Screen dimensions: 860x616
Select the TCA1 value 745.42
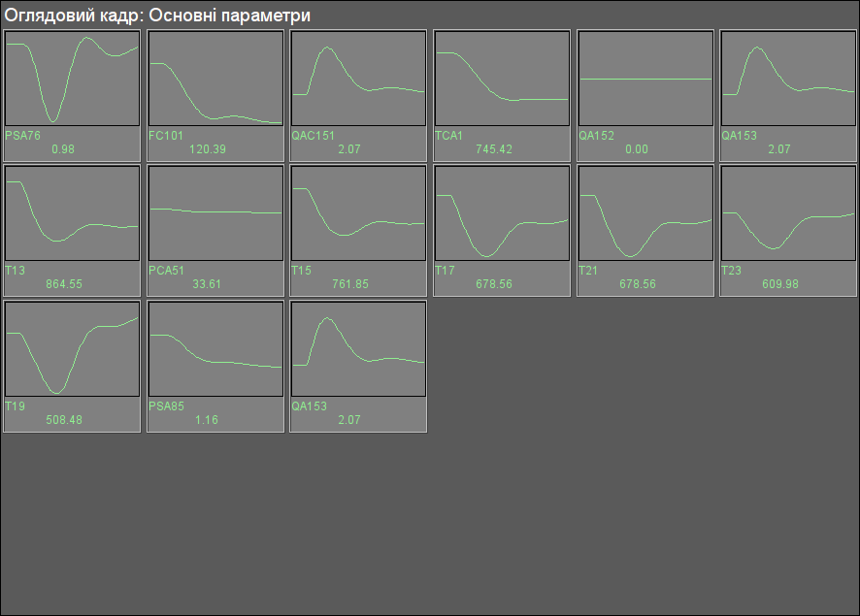click(x=494, y=149)
